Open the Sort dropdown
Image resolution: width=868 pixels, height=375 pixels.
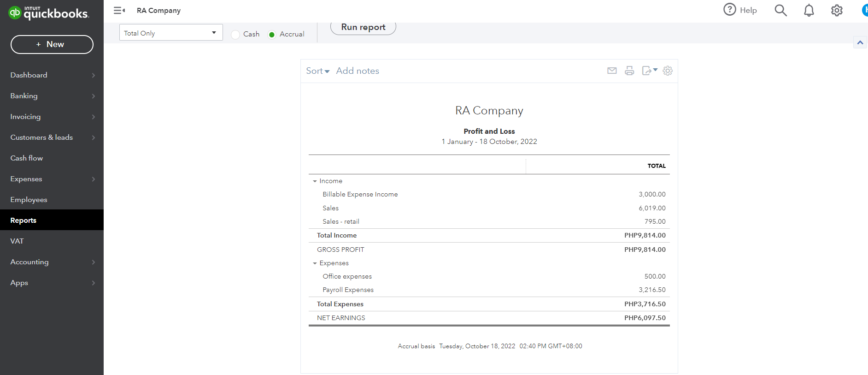point(317,71)
